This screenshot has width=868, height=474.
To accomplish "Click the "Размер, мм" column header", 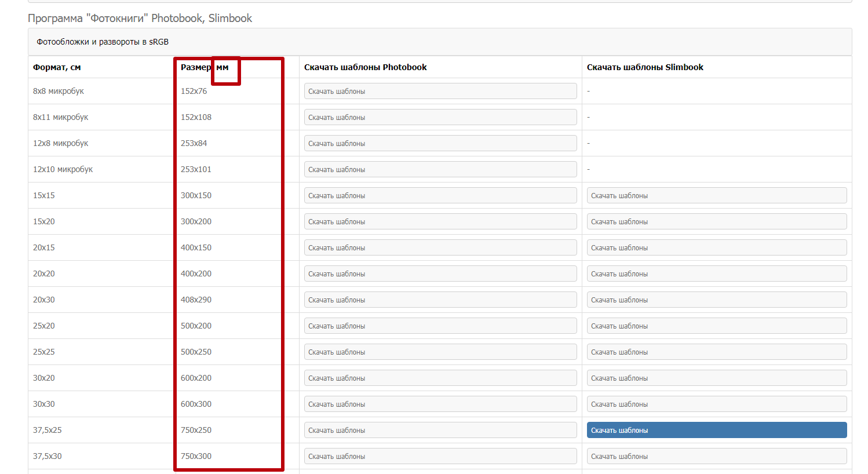I will tap(204, 67).
